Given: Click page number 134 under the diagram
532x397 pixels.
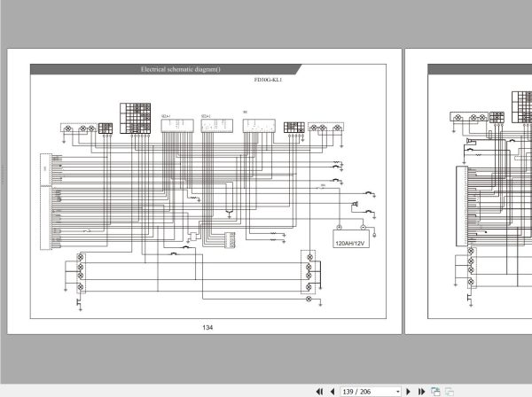Looking at the screenshot, I should (207, 328).
